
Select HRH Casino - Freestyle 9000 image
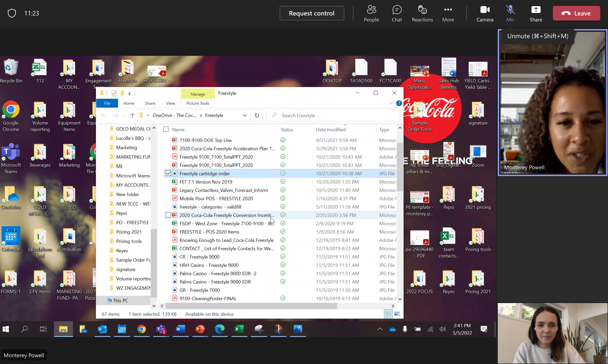click(x=209, y=265)
